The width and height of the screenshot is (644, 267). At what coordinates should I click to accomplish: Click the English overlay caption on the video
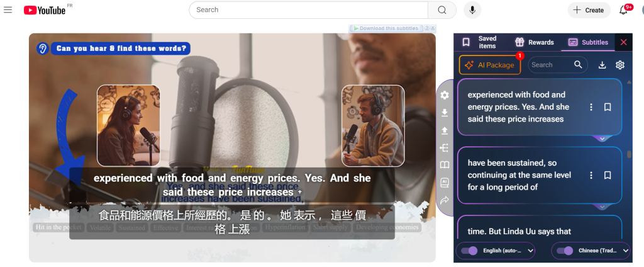pos(232,185)
